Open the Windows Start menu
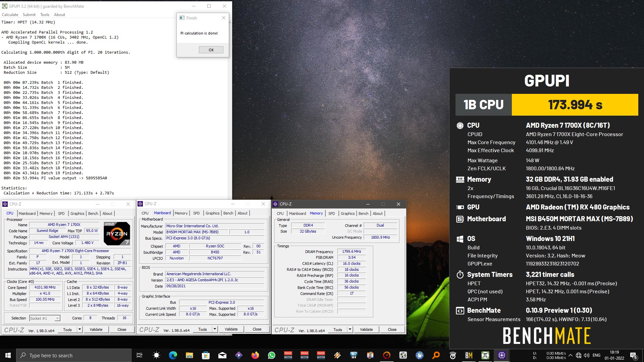Screen dimensions: 644x362 8,355
